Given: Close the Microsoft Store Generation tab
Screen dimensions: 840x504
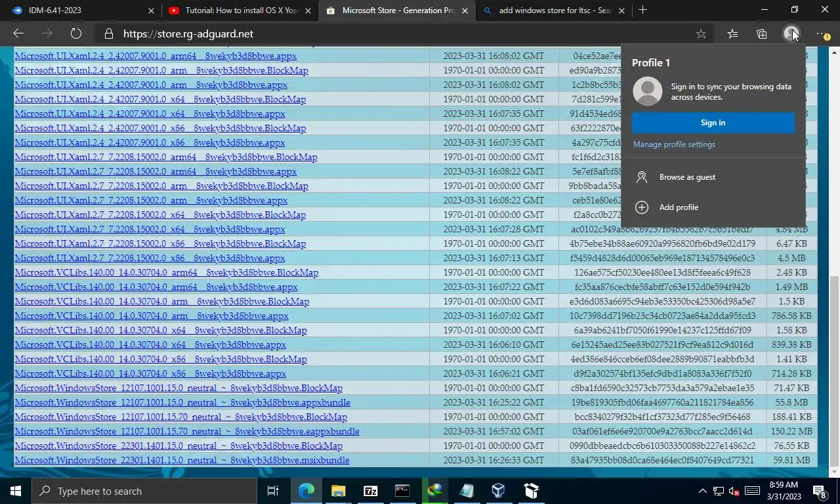Looking at the screenshot, I should [x=465, y=10].
